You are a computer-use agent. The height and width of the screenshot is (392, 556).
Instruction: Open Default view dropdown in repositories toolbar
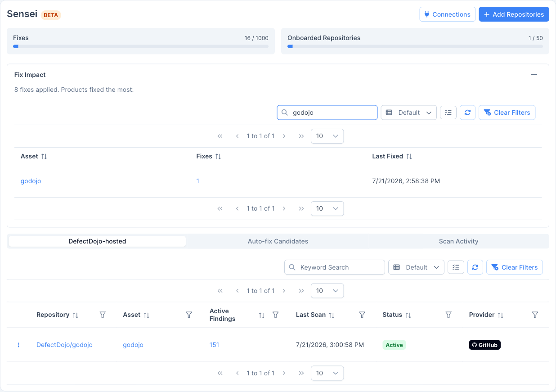point(416,267)
